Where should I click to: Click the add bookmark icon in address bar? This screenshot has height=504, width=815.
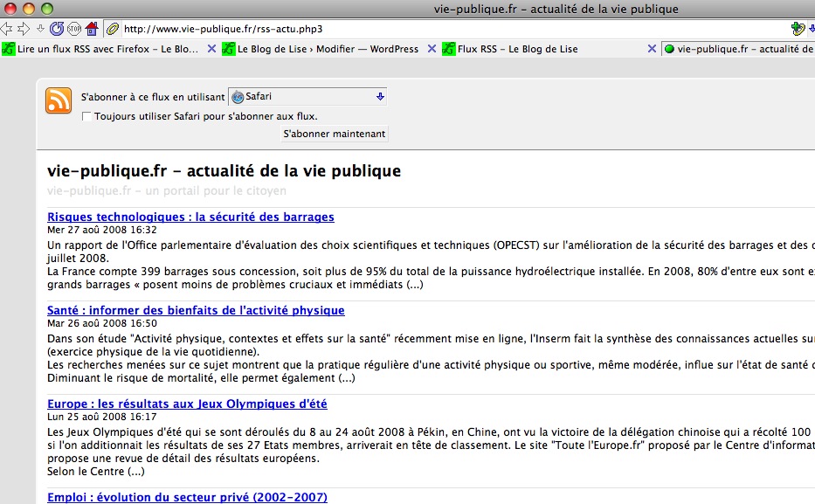[797, 29]
